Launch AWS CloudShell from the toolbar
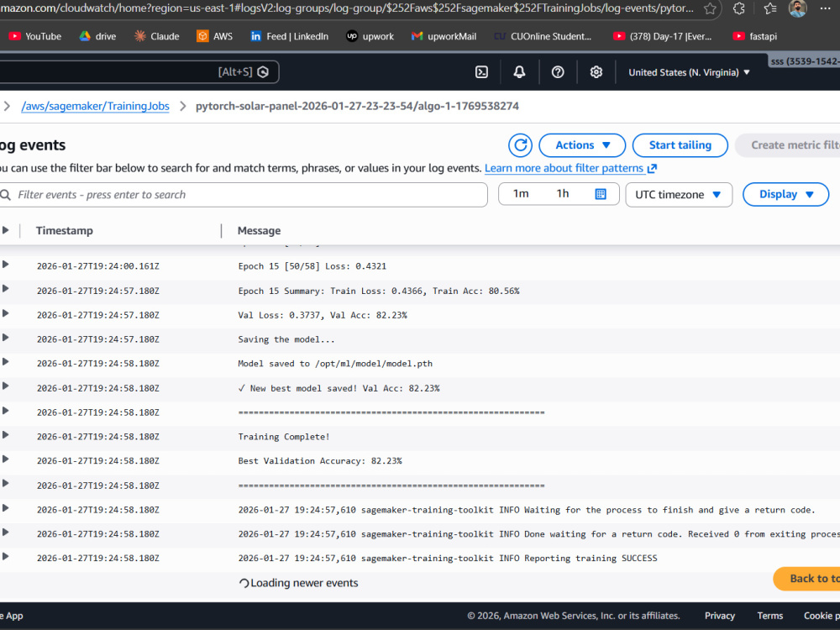This screenshot has width=840, height=630. pyautogui.click(x=481, y=72)
